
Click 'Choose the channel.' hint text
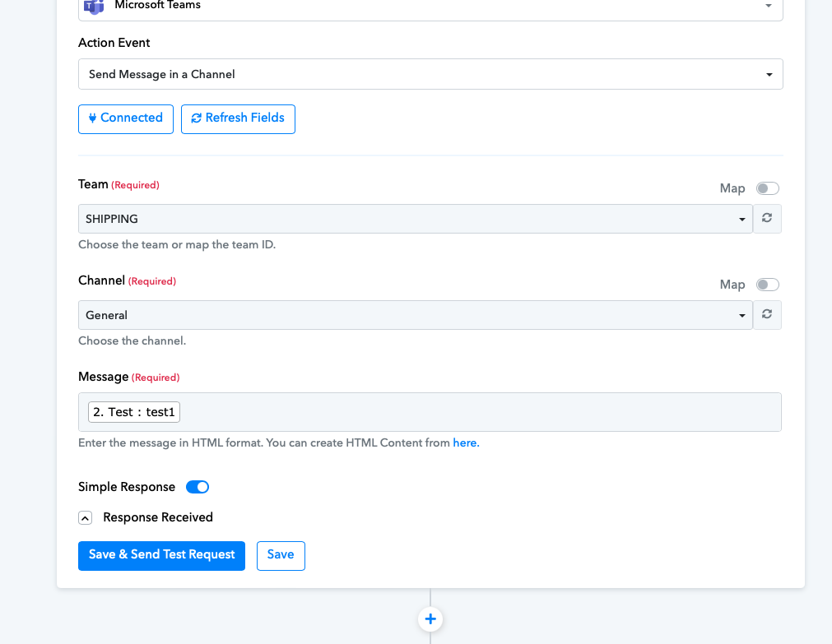132,341
